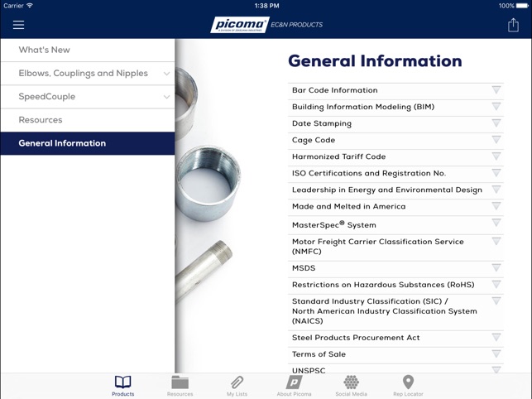Expand Building Information Modeling (BIM) triangle
Screen dimensions: 532x399
pos(496,106)
